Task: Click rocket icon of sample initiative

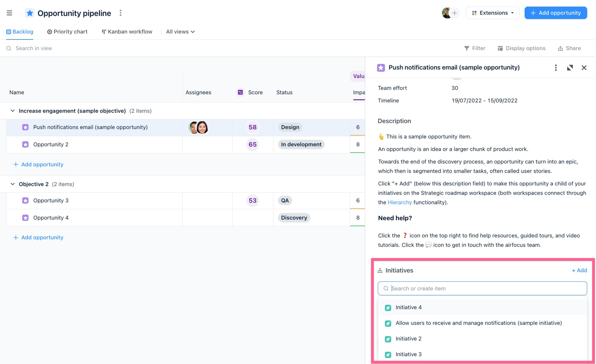Action: pyautogui.click(x=388, y=323)
